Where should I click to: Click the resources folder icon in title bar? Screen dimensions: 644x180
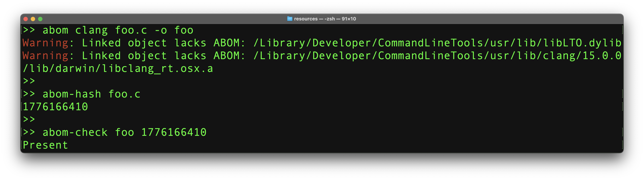(289, 19)
